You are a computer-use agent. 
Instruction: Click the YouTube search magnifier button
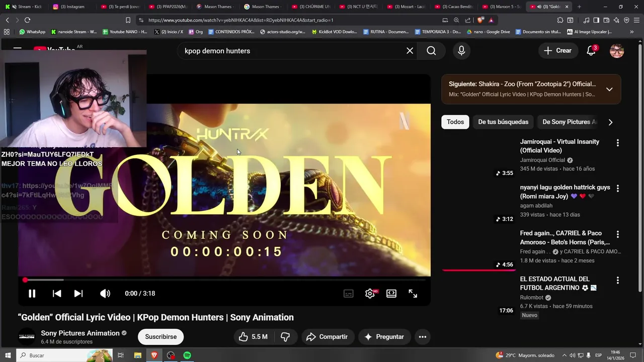[431, 51]
